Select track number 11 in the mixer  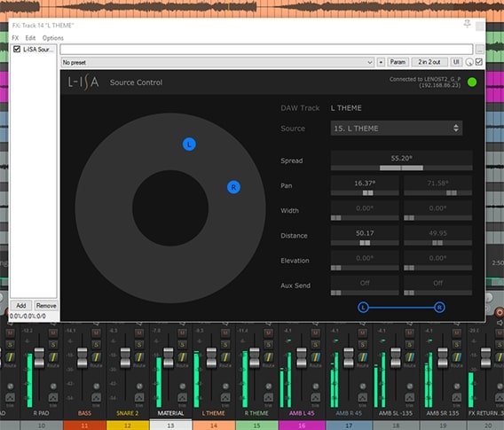(85, 426)
